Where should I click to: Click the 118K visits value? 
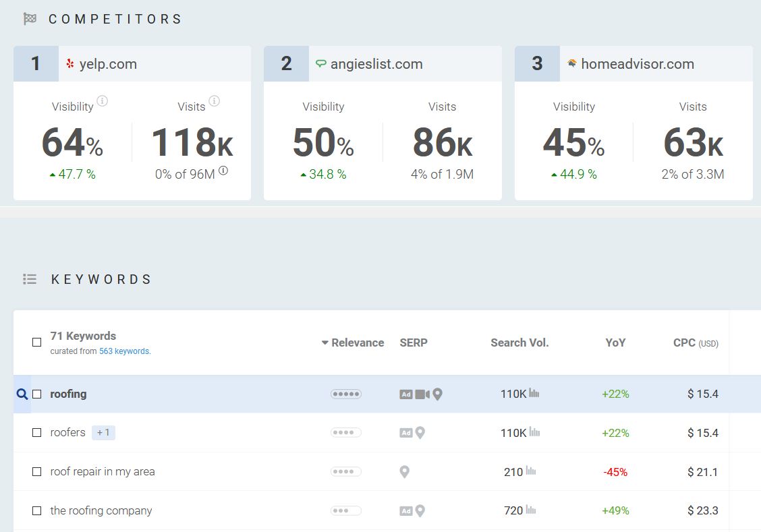pos(192,142)
